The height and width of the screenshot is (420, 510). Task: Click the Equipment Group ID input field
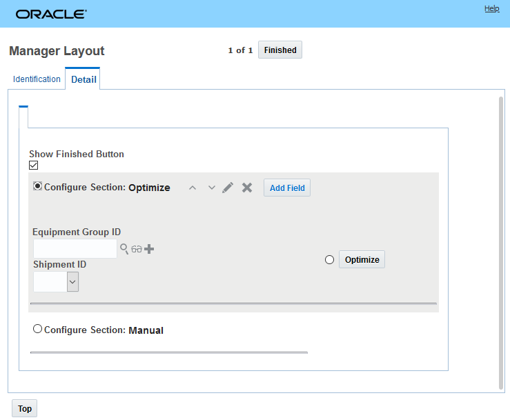pyautogui.click(x=75, y=249)
